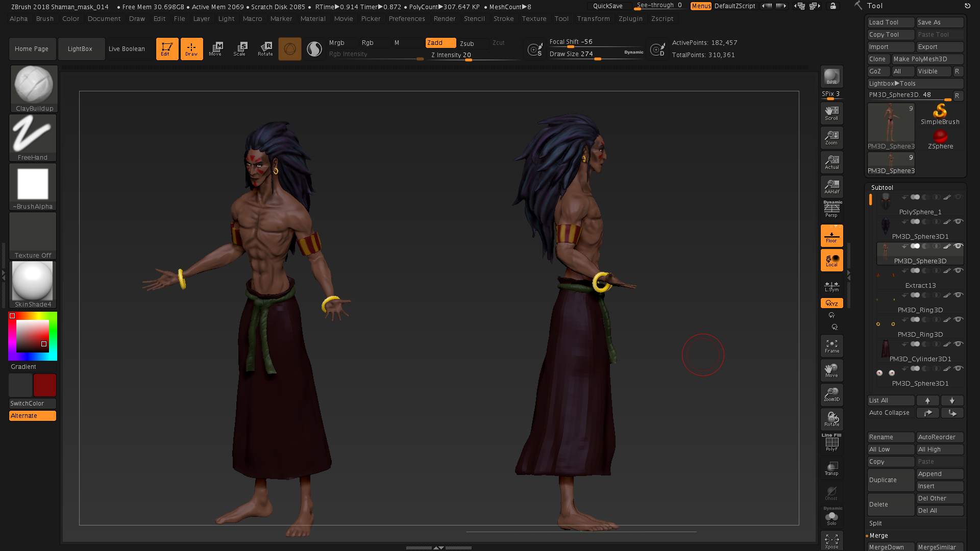Viewport: 980px width, 551px height.
Task: Adjust the Draw Size slider
Action: tap(596, 55)
